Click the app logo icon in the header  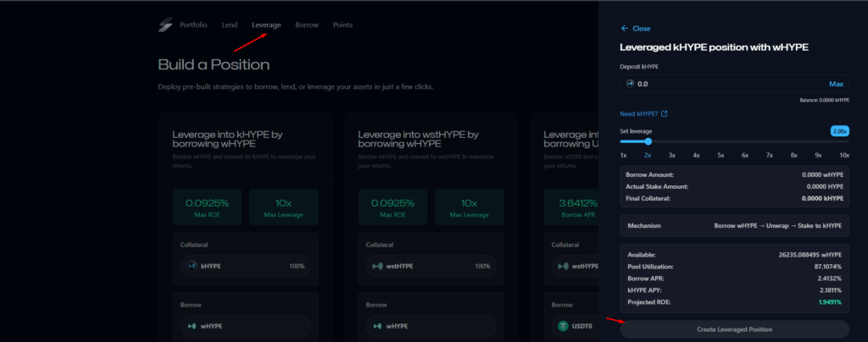click(165, 25)
